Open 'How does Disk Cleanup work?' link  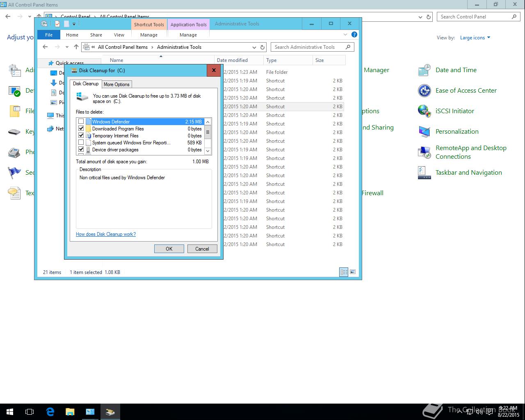(x=106, y=234)
